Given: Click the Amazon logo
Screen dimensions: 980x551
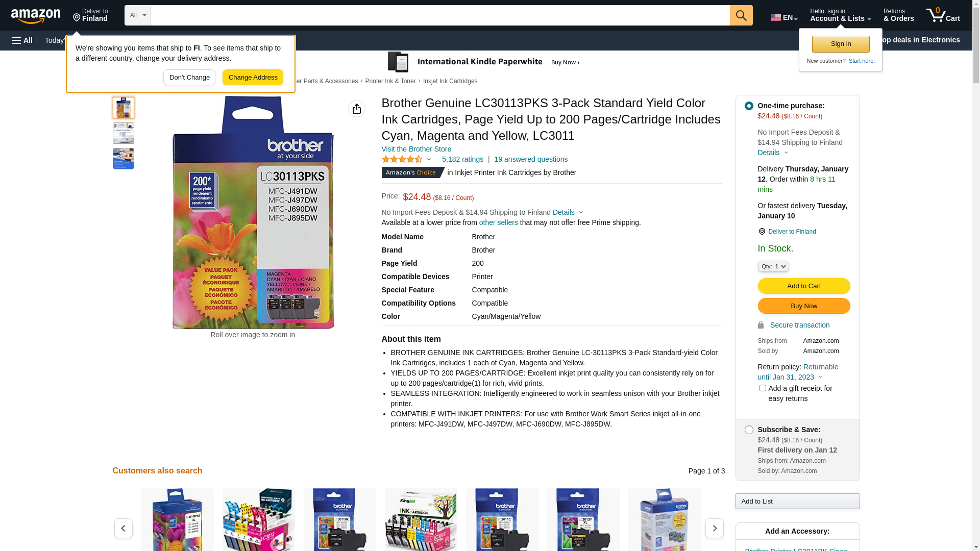Looking at the screenshot, I should (36, 16).
